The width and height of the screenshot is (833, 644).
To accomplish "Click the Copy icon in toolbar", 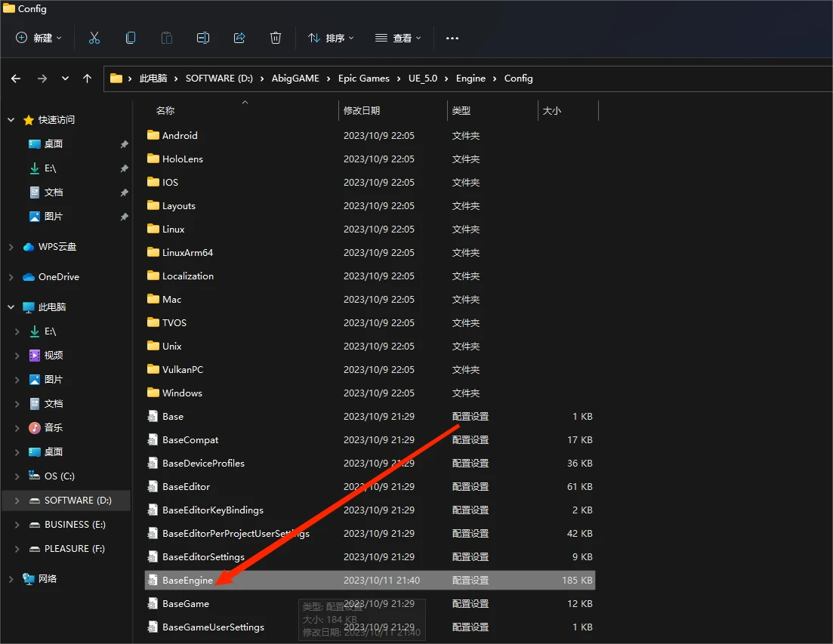I will pos(130,38).
